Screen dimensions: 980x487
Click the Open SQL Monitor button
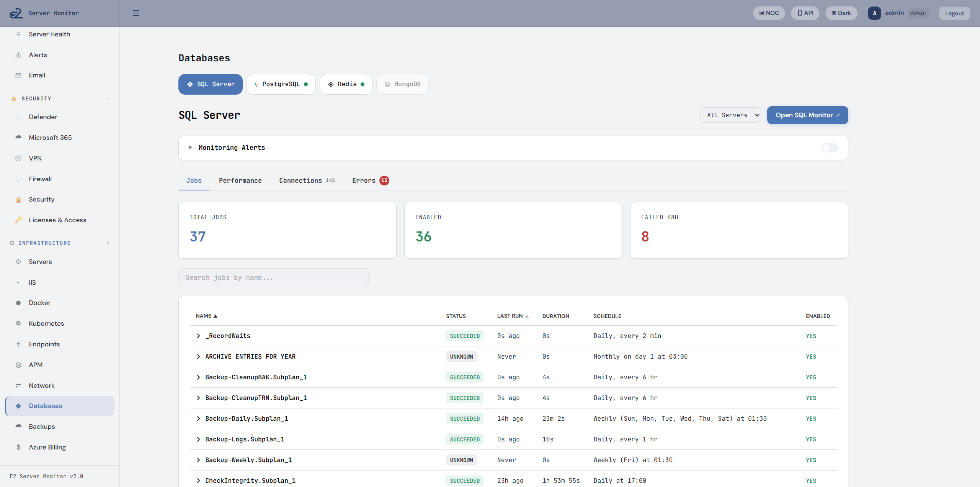tap(807, 115)
